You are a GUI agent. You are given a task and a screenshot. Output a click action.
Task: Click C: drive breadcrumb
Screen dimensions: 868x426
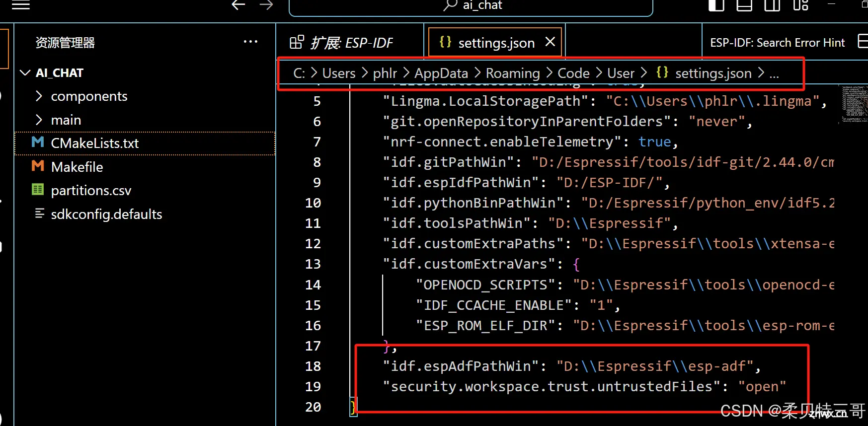pos(299,73)
